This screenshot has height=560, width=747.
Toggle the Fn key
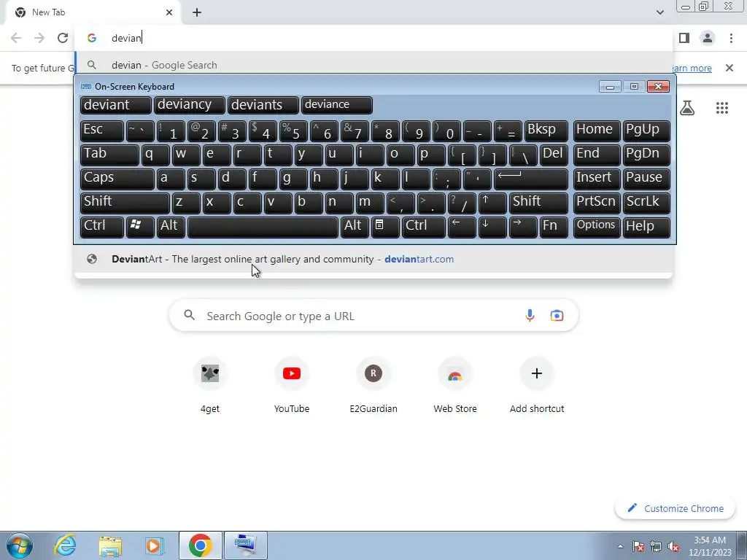554,227
